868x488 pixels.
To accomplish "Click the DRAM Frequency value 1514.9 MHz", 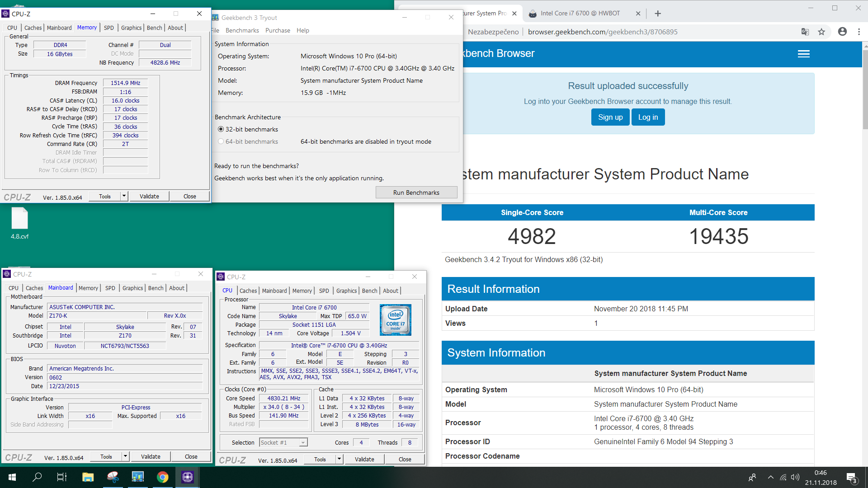I will (x=125, y=83).
